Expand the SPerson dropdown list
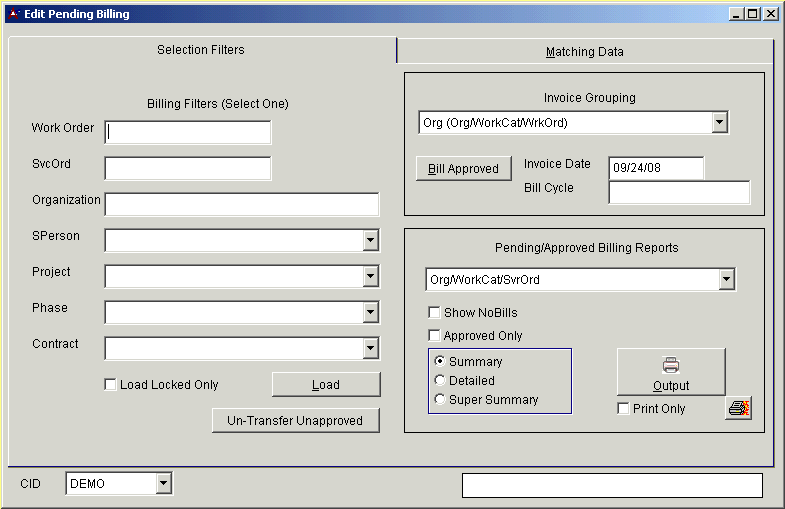The width and height of the screenshot is (785, 509). (x=370, y=240)
